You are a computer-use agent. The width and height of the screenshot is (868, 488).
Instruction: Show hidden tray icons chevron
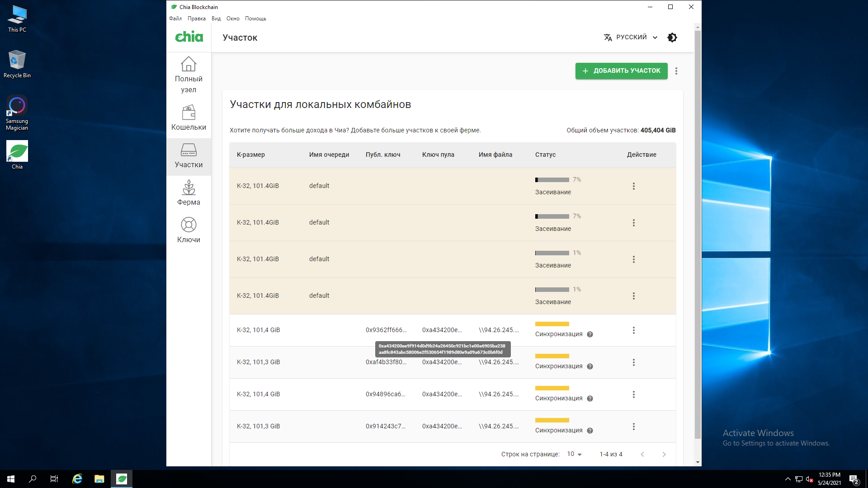[x=788, y=479]
